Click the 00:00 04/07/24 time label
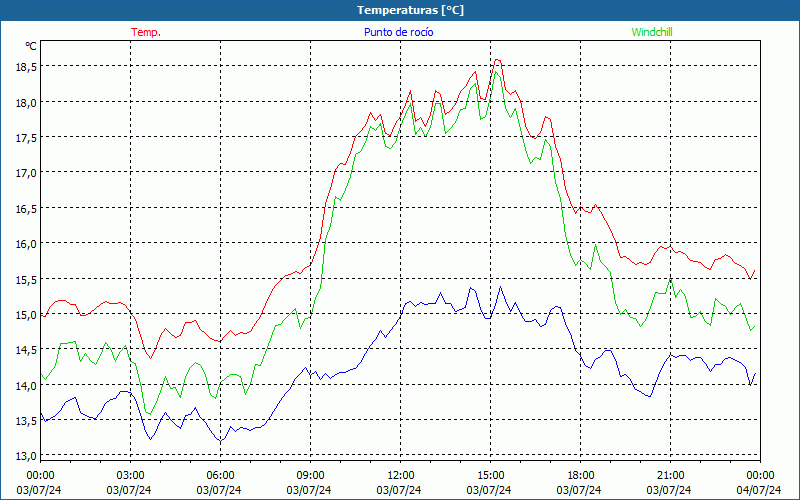 click(x=760, y=482)
